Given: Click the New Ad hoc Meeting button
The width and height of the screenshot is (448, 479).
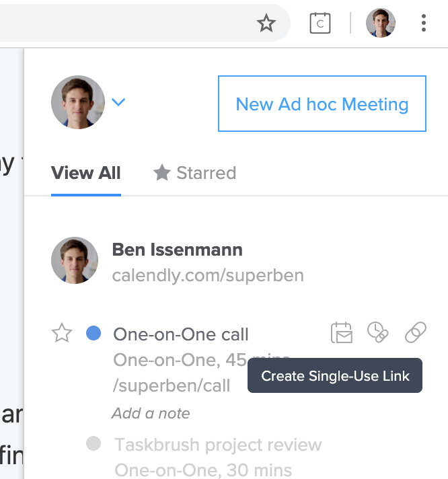Looking at the screenshot, I should click(322, 104).
